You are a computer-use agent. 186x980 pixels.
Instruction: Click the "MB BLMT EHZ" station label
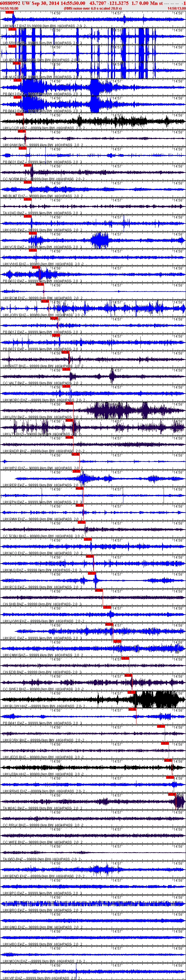point(14,196)
